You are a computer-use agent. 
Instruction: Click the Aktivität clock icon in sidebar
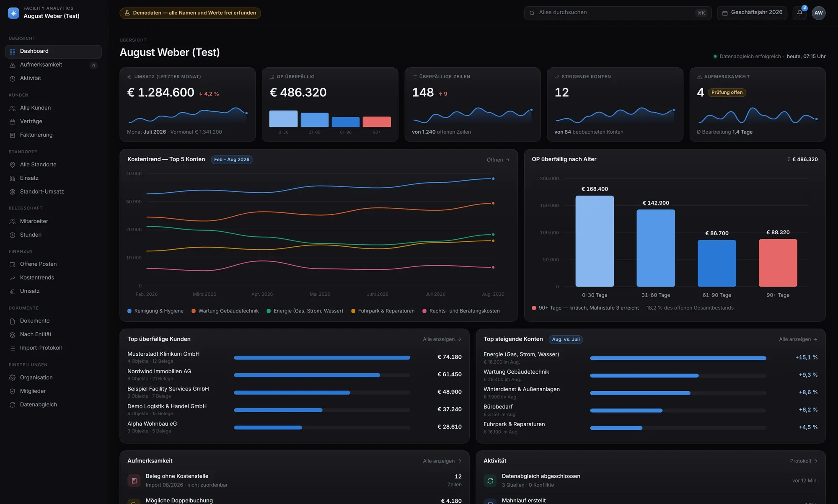click(13, 78)
